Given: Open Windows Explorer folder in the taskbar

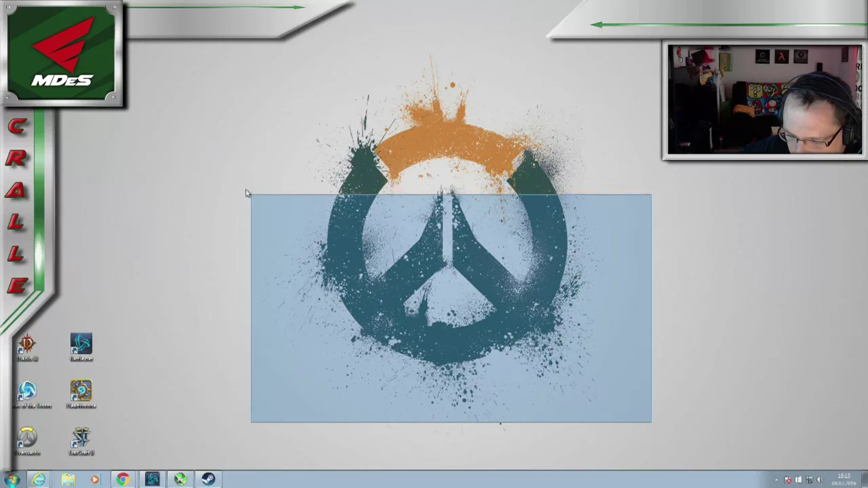Looking at the screenshot, I should tap(68, 480).
